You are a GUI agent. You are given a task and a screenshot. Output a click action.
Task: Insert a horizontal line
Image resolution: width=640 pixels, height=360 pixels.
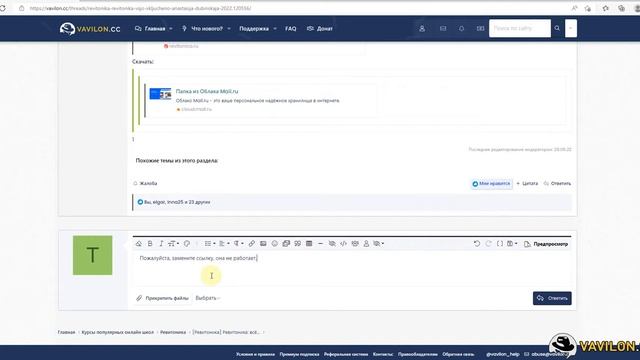point(320,244)
